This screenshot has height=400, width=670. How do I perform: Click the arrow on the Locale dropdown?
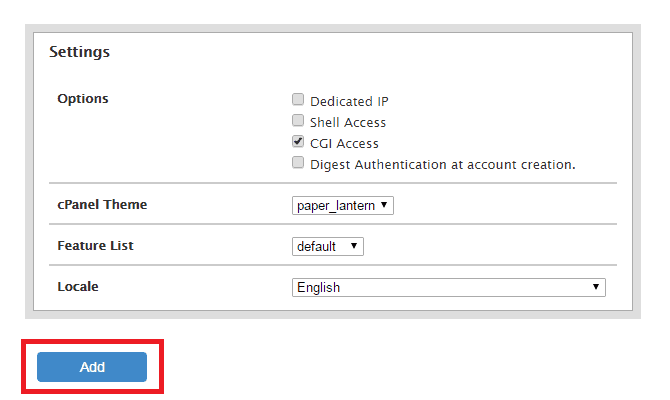[597, 287]
